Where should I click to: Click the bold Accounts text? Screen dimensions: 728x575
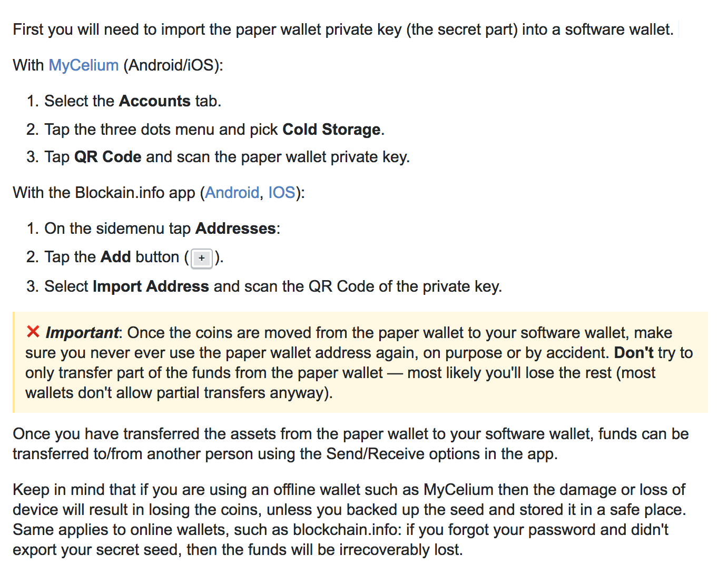[154, 101]
